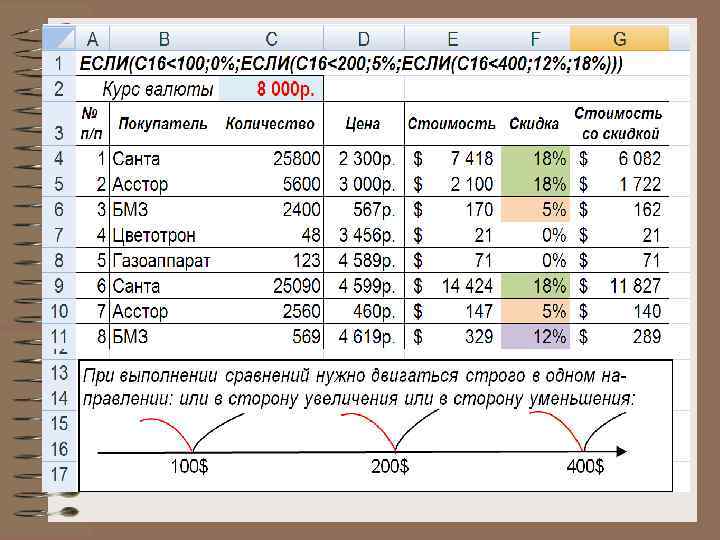Click green 18% discount cell in row 4
The height and width of the screenshot is (540, 720).
[x=535, y=159]
